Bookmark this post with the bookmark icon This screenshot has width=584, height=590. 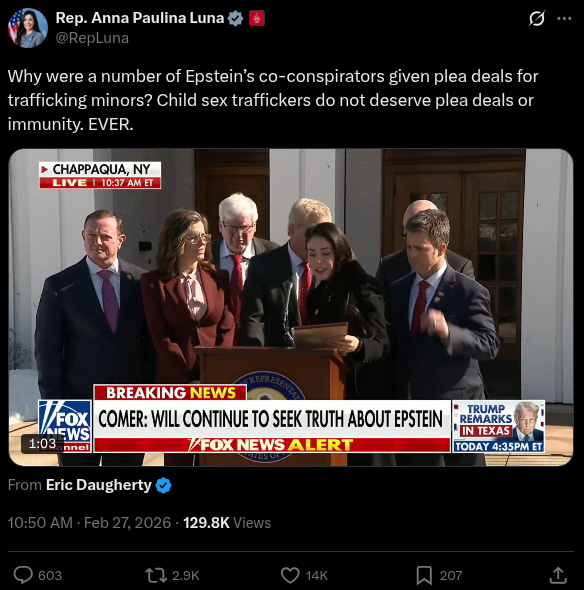click(424, 575)
